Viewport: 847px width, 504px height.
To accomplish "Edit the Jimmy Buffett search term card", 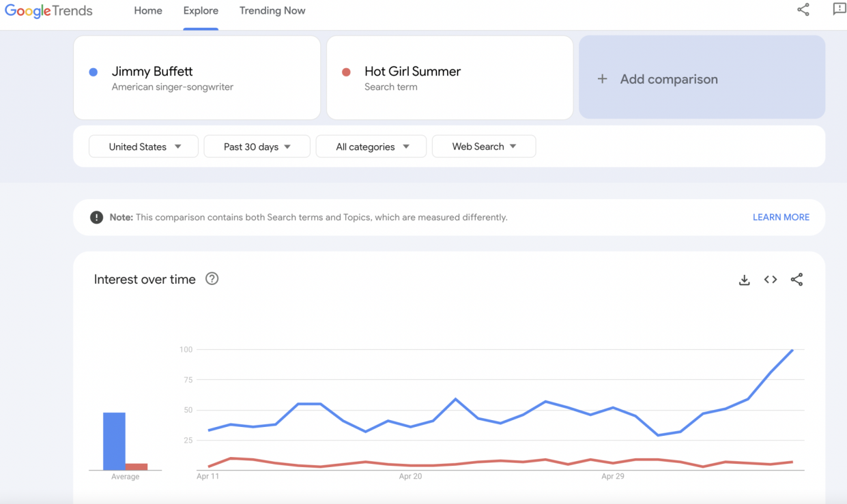I will (x=197, y=77).
